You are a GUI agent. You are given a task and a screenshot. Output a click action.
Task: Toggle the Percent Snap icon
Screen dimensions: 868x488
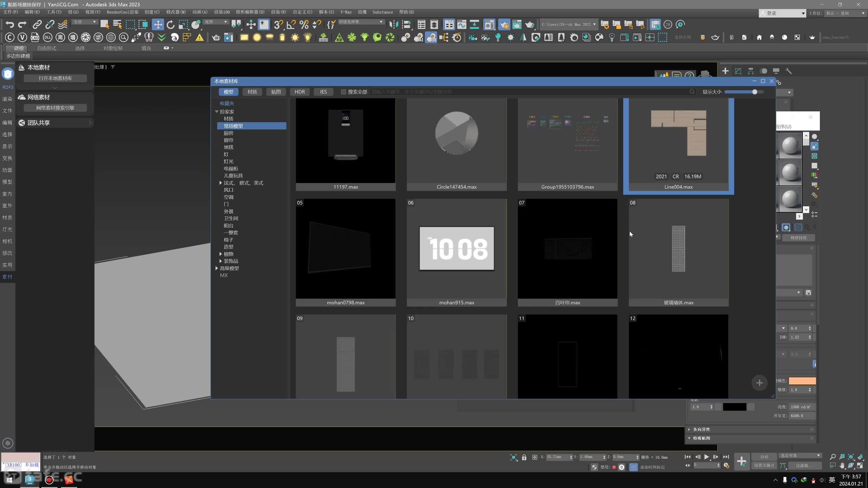tap(304, 24)
